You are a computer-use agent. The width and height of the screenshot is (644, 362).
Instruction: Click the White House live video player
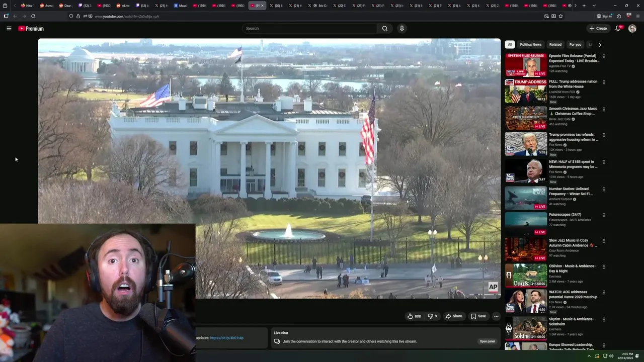(269, 168)
